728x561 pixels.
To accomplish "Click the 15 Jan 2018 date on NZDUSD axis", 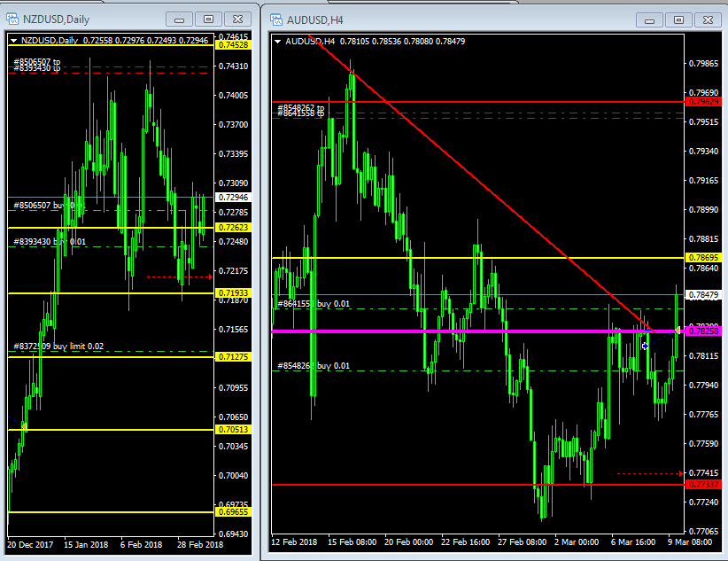I will click(86, 545).
